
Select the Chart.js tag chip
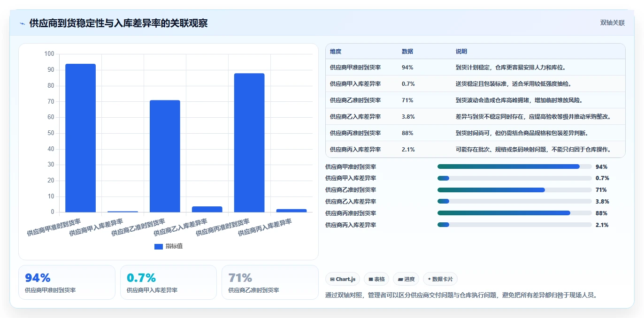coord(343,279)
